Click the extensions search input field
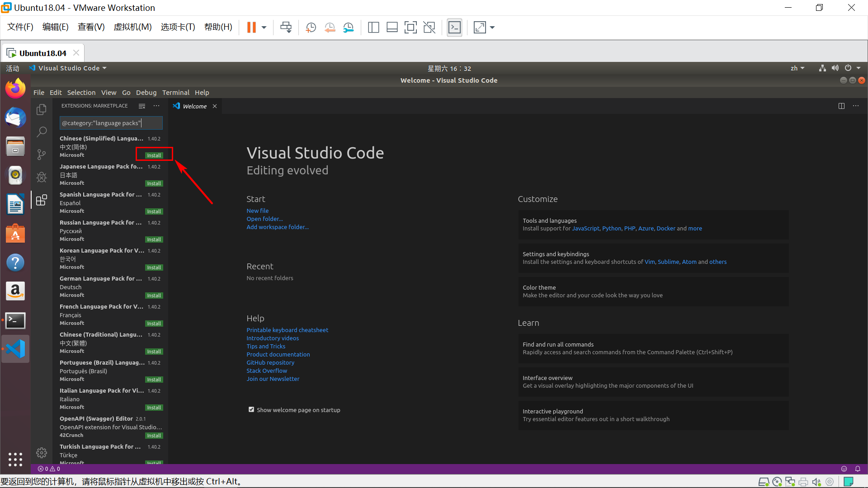The height and width of the screenshot is (488, 868). coord(111,123)
